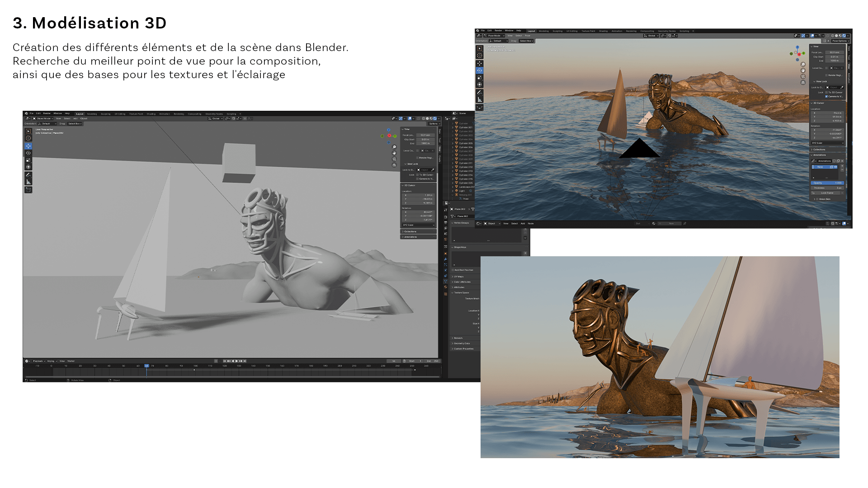Select the Measure tool in Object Mode window

coord(28,182)
